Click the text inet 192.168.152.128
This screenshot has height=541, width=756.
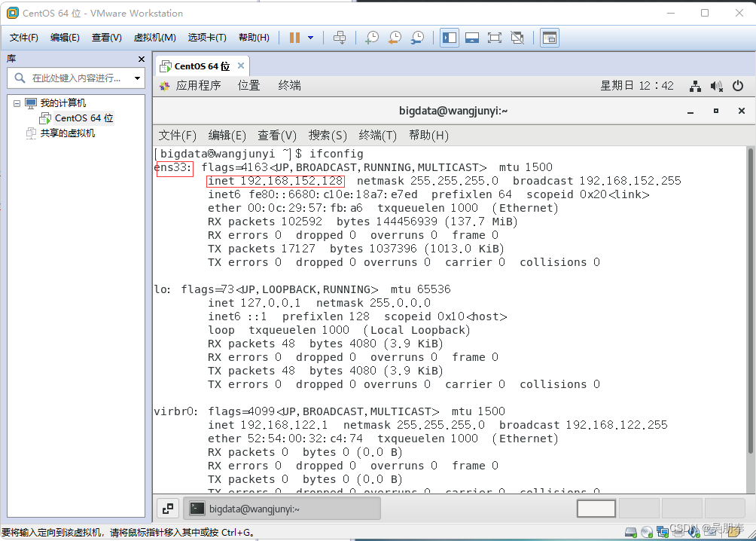point(276,181)
